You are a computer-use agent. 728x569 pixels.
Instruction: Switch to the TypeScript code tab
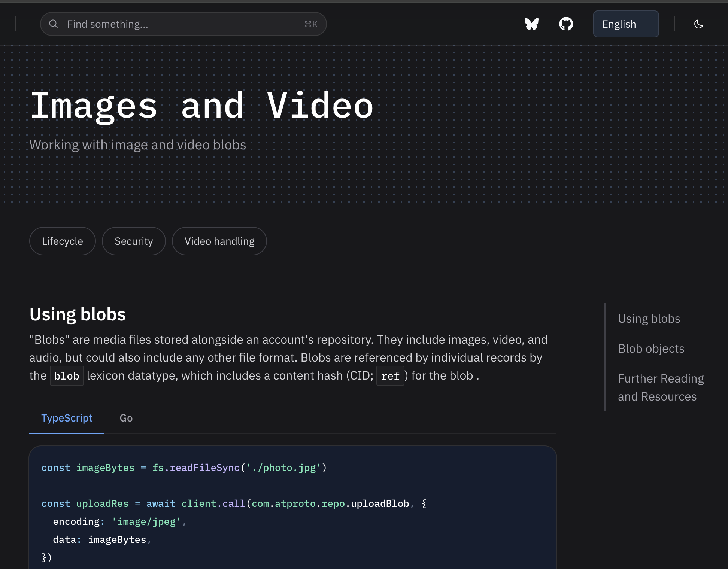67,418
